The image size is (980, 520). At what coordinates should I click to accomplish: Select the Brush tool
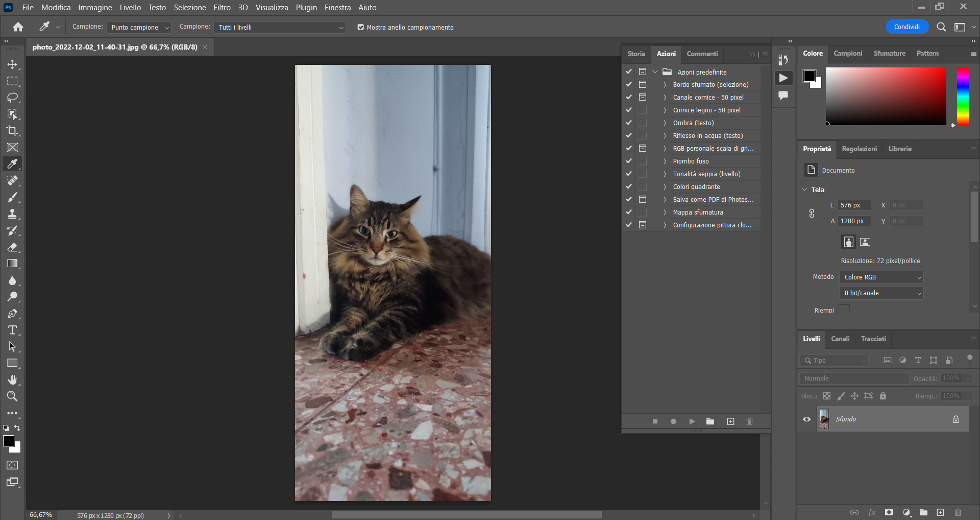pos(12,197)
